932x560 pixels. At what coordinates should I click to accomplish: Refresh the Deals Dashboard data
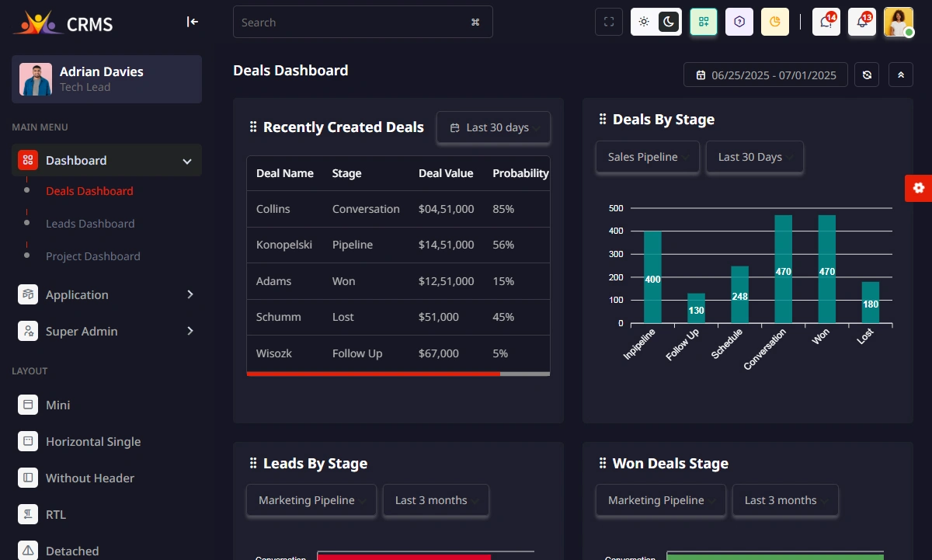pyautogui.click(x=866, y=75)
